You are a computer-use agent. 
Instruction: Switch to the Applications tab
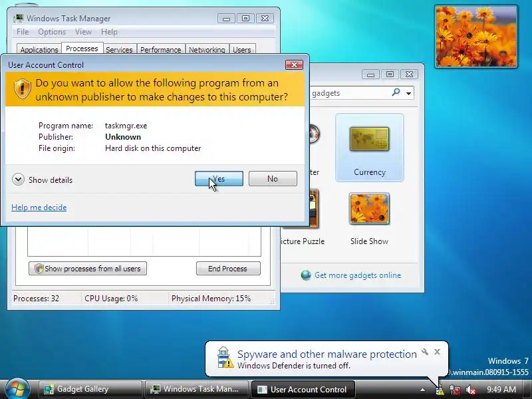pos(39,49)
